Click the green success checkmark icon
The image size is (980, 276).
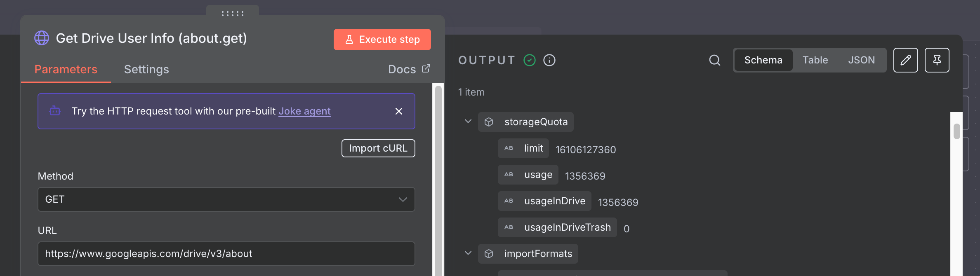coord(529,60)
